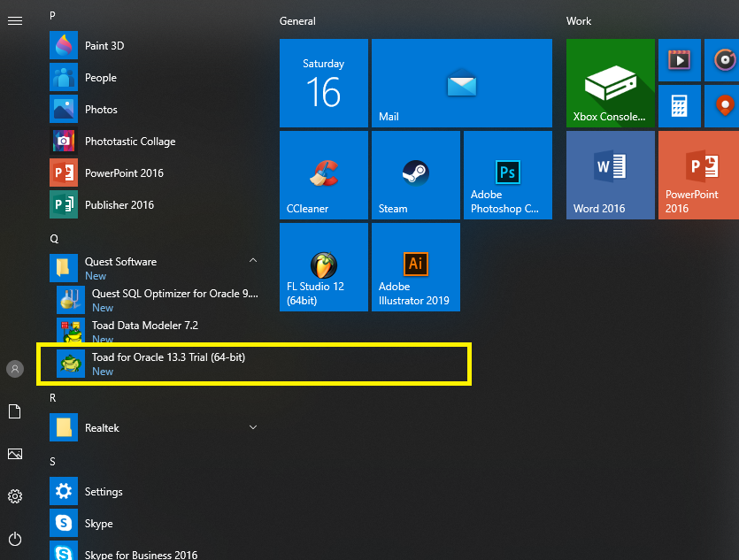Launch Quest SQL Optimizer for Oracle

(158, 300)
